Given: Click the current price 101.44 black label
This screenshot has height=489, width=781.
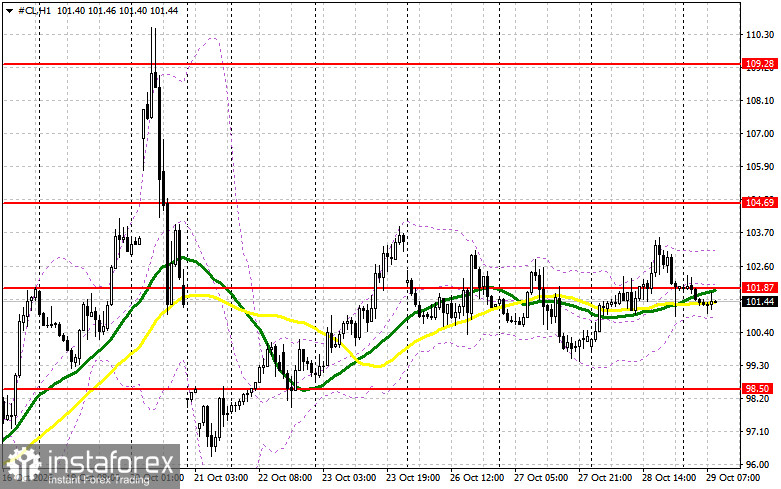Looking at the screenshot, I should click(x=760, y=301).
